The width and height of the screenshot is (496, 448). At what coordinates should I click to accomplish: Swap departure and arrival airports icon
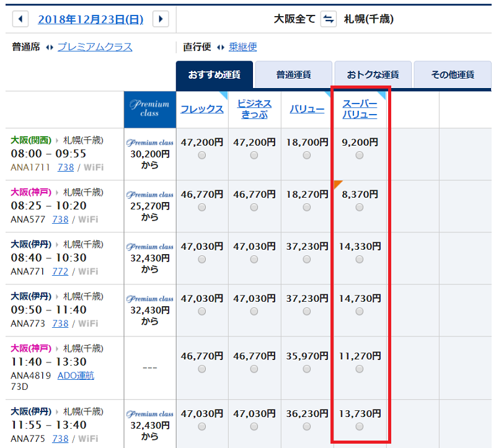pyautogui.click(x=329, y=19)
